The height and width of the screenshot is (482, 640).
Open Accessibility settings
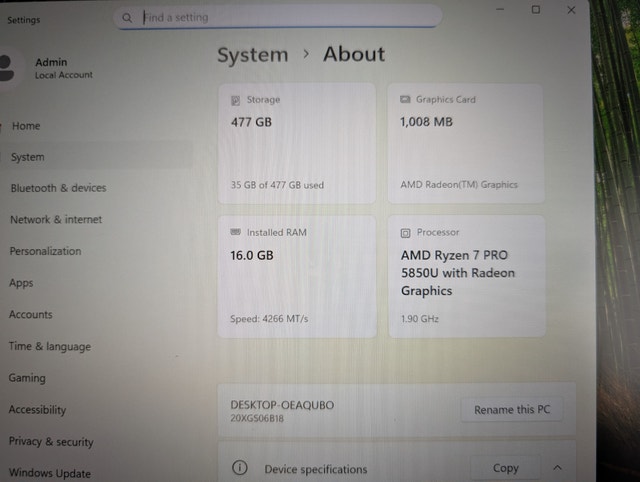pos(37,410)
